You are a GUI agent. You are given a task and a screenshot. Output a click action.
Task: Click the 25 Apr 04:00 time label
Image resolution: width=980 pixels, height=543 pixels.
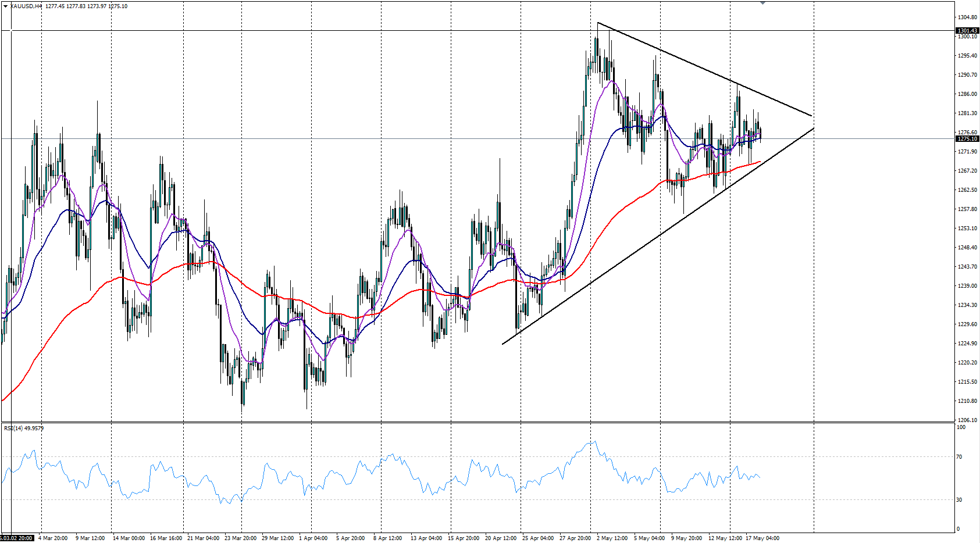(538, 538)
